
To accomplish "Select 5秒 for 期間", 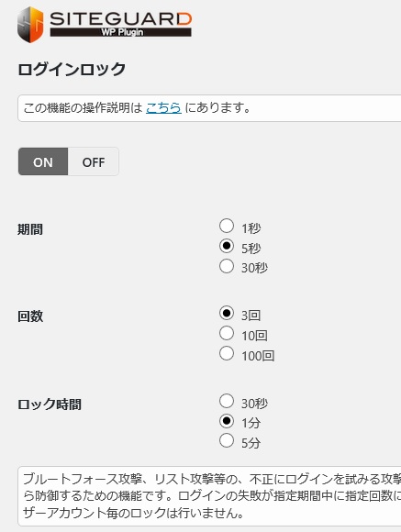I will pyautogui.click(x=227, y=246).
